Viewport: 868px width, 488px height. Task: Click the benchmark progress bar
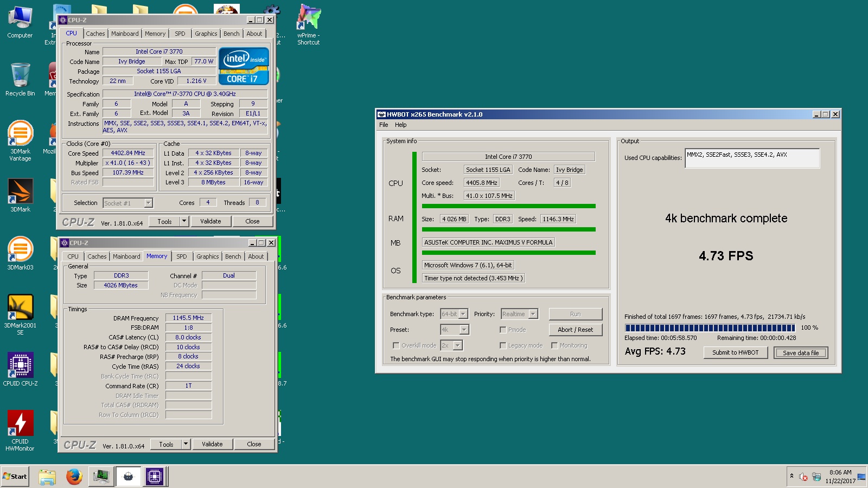(710, 328)
